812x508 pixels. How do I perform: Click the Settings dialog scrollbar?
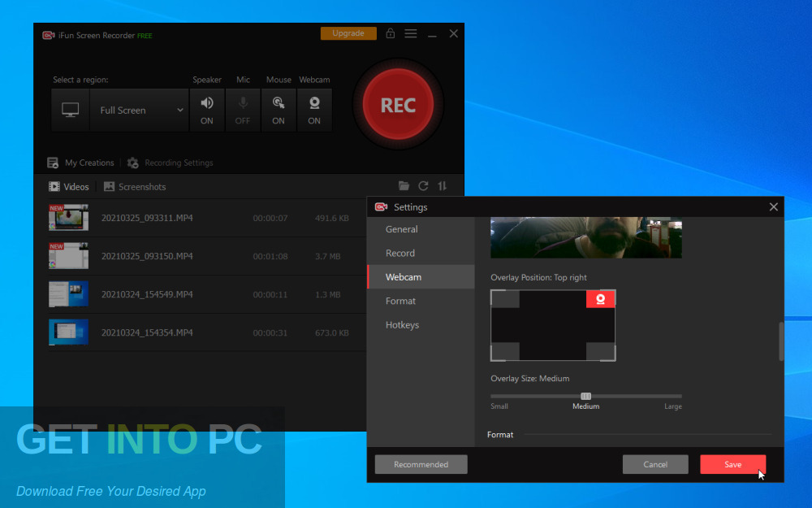point(781,341)
